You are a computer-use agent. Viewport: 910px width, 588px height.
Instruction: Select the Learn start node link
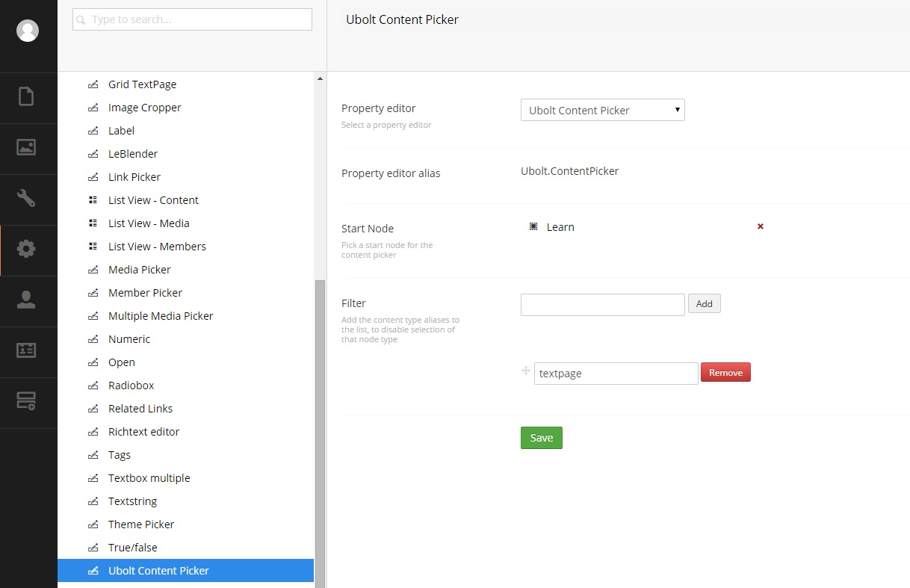coord(560,227)
